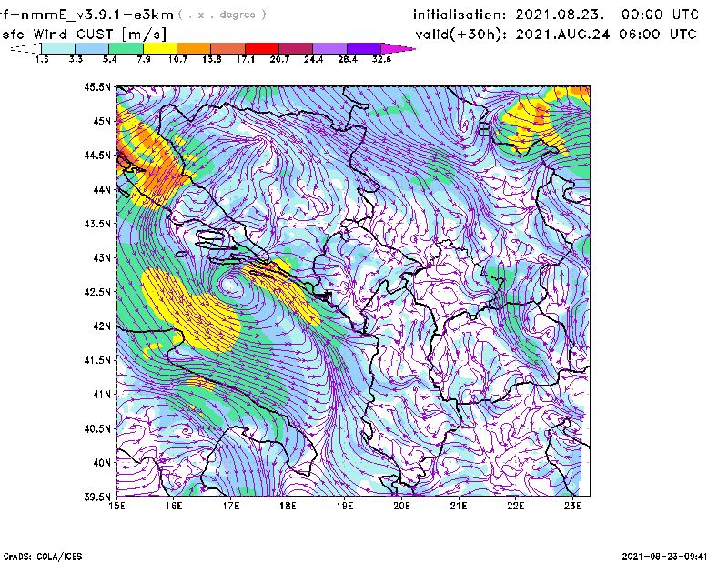Click the light cyan 1.6–3.3 legend swatch
The width and height of the screenshot is (728, 562).
(x=58, y=48)
